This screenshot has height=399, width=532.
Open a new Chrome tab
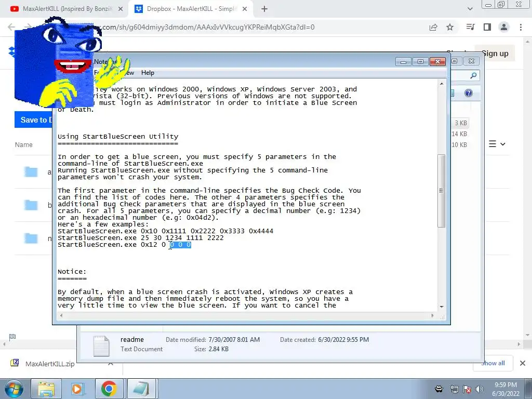click(x=264, y=9)
